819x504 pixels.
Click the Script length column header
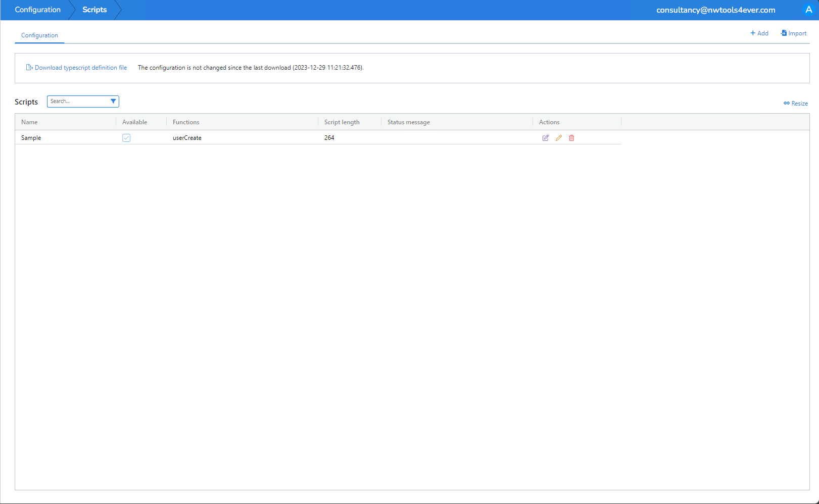tap(342, 122)
